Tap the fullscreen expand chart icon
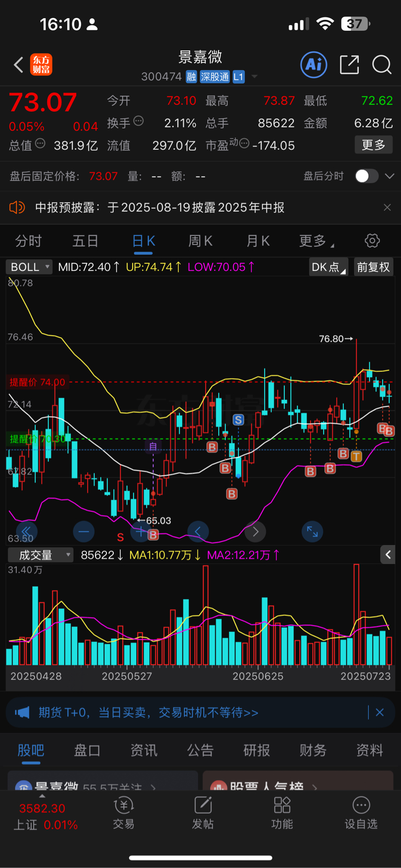The image size is (401, 868). [312, 532]
